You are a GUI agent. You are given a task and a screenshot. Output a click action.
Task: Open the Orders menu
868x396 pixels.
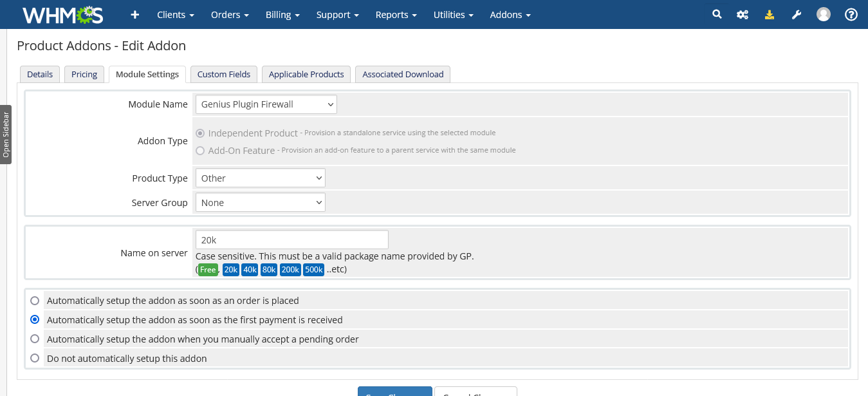point(230,15)
